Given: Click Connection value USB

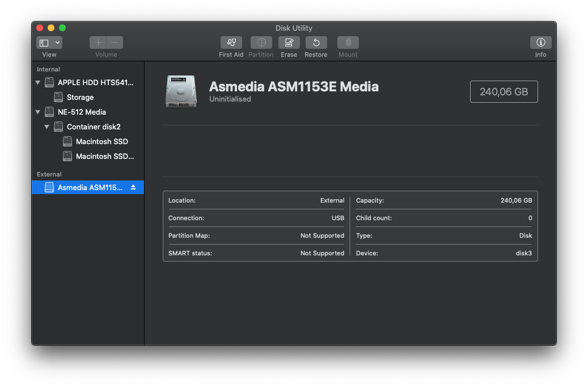Looking at the screenshot, I should click(337, 218).
